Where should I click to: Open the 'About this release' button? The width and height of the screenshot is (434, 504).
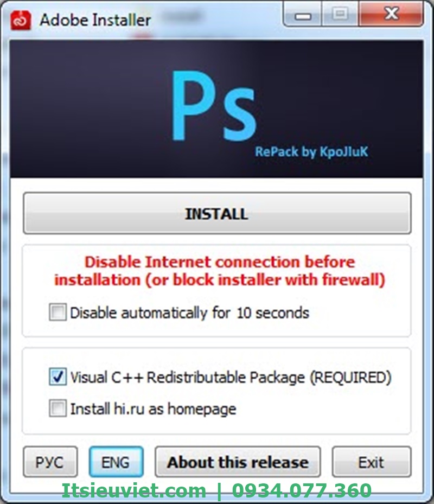pyautogui.click(x=238, y=462)
